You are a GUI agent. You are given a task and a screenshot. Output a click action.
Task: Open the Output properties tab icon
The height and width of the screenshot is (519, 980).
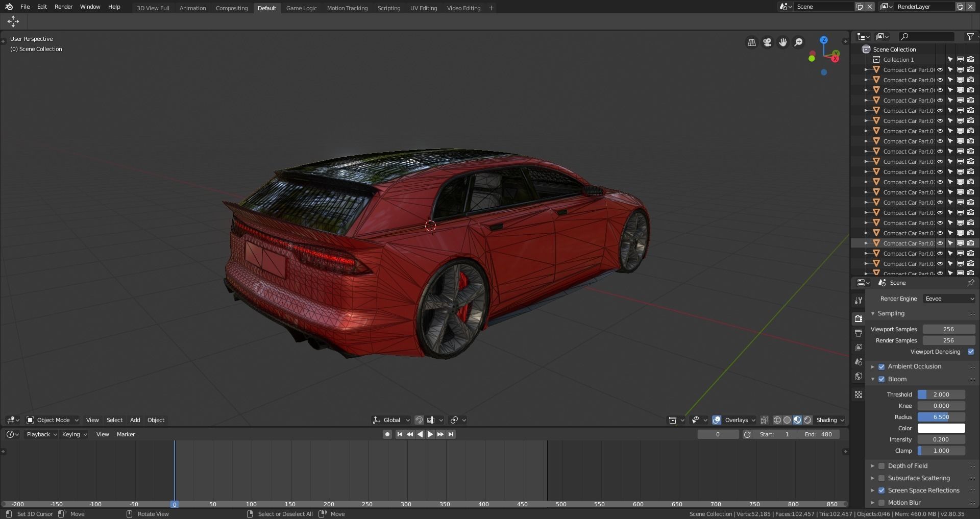859,333
